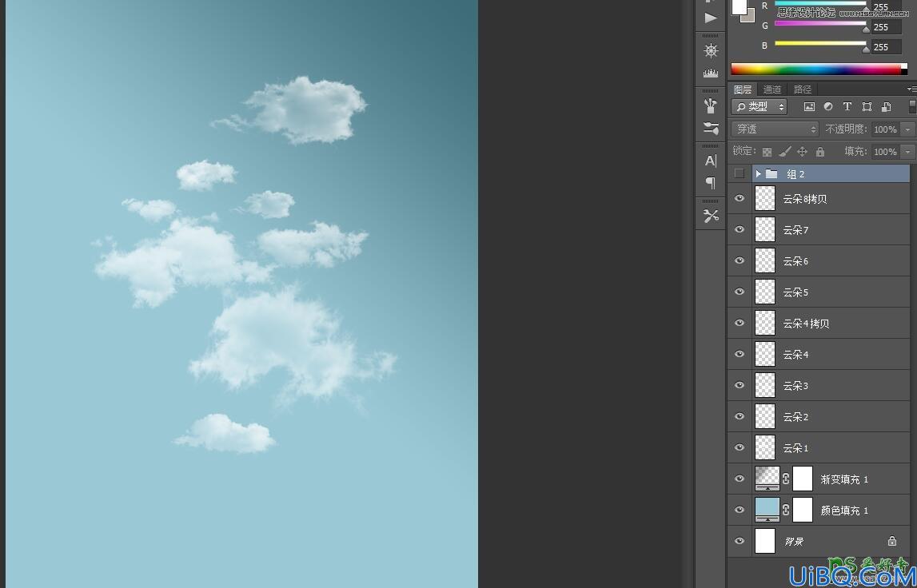Open the Brush settings panel icon

point(711,129)
